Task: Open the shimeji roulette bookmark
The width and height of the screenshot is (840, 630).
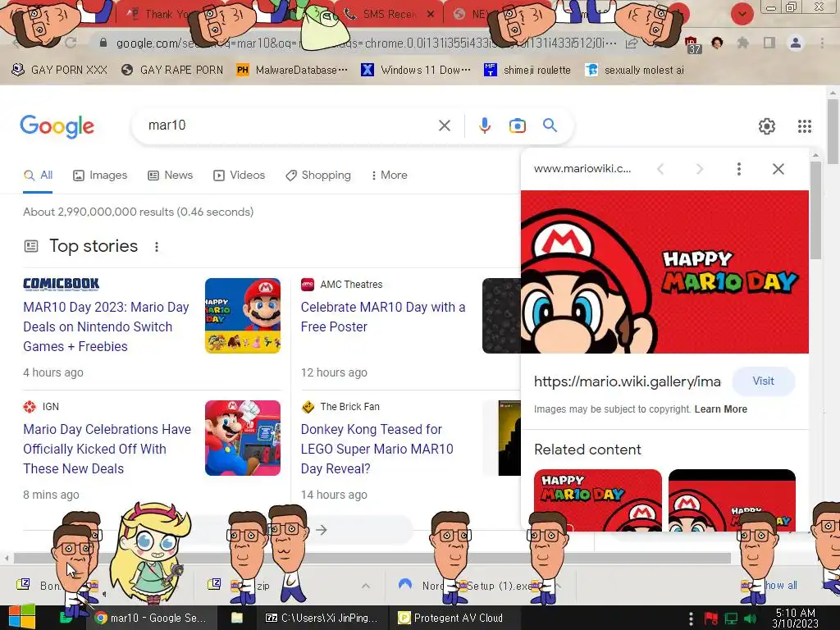Action: pos(527,70)
